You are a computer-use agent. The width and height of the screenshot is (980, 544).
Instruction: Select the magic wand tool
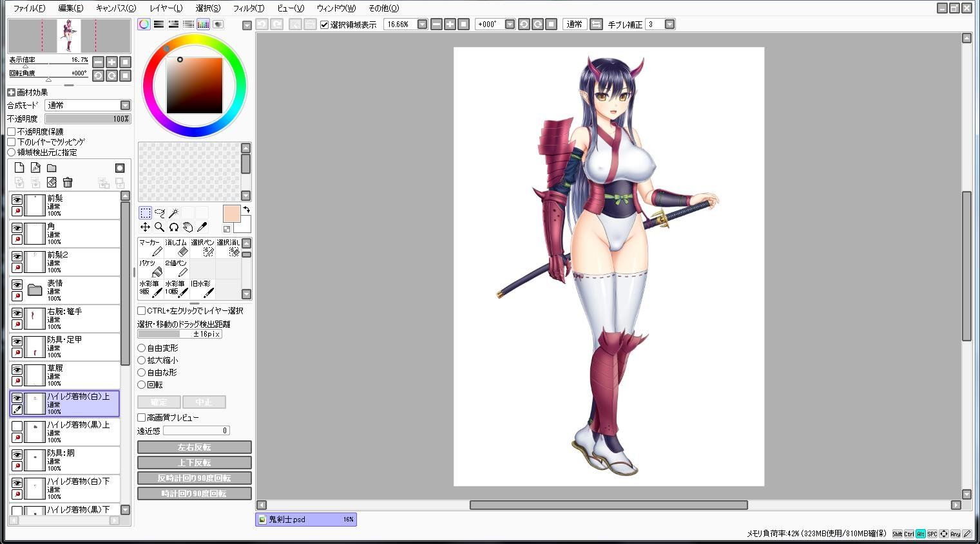pos(173,213)
